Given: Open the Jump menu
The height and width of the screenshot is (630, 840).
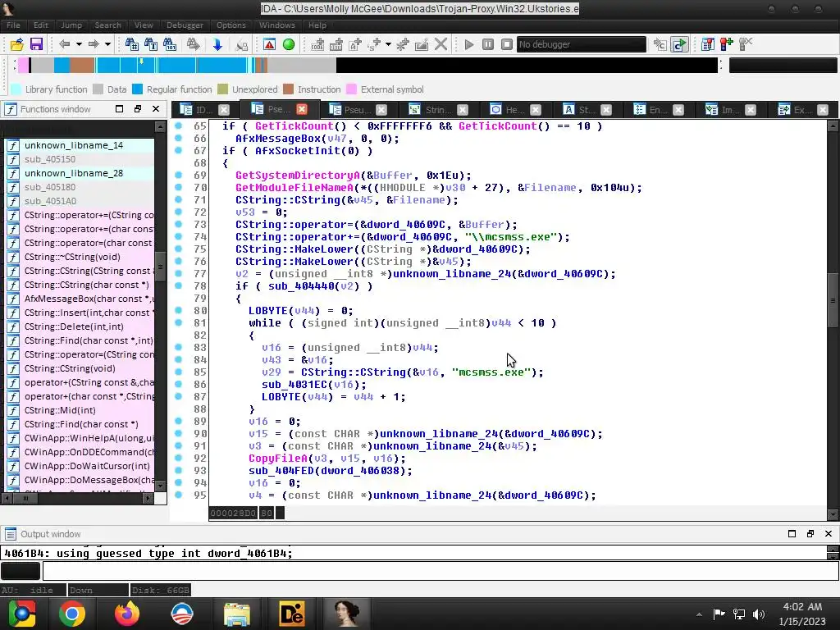Looking at the screenshot, I should pyautogui.click(x=71, y=25).
